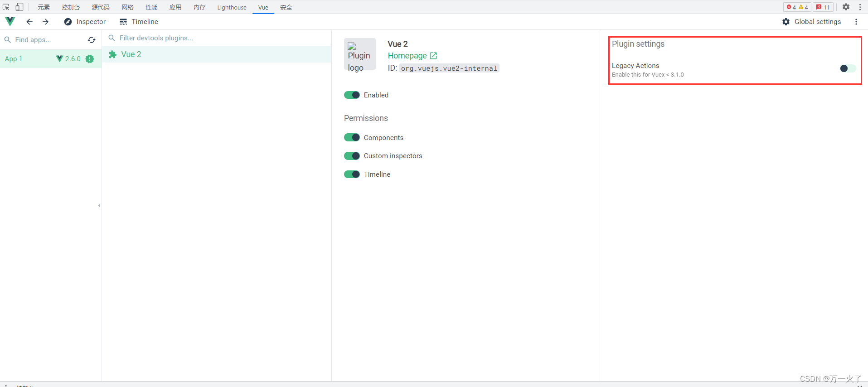Open the 应用 devtools tab
Image resolution: width=868 pixels, height=387 pixels.
pos(175,7)
